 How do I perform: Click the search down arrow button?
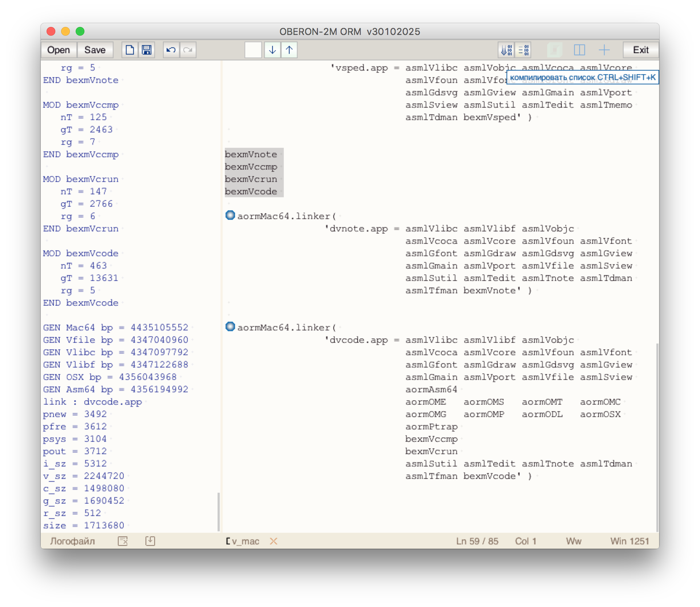coord(273,50)
